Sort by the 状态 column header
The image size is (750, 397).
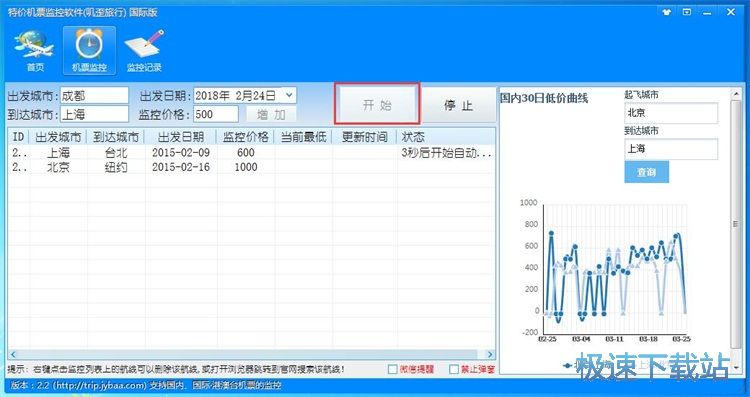(446, 137)
